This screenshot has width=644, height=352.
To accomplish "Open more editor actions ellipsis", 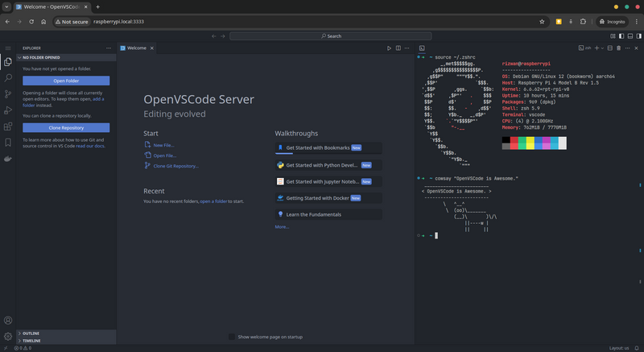I will point(407,48).
